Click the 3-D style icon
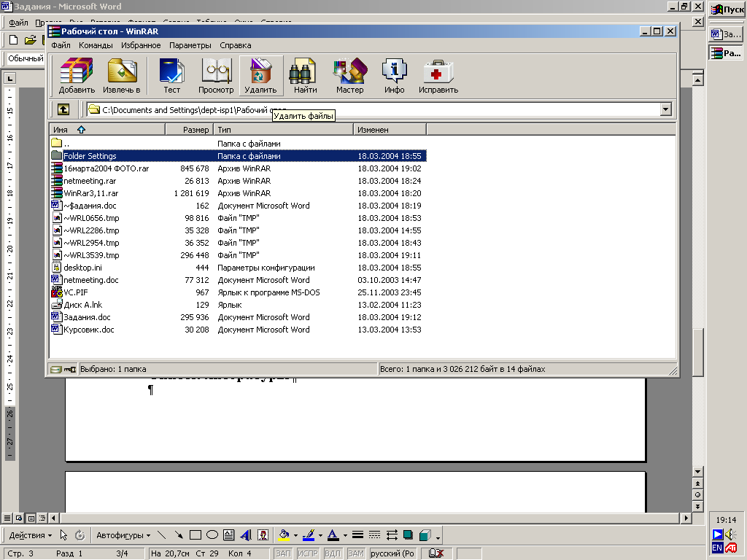The image size is (747, 560). (x=425, y=535)
